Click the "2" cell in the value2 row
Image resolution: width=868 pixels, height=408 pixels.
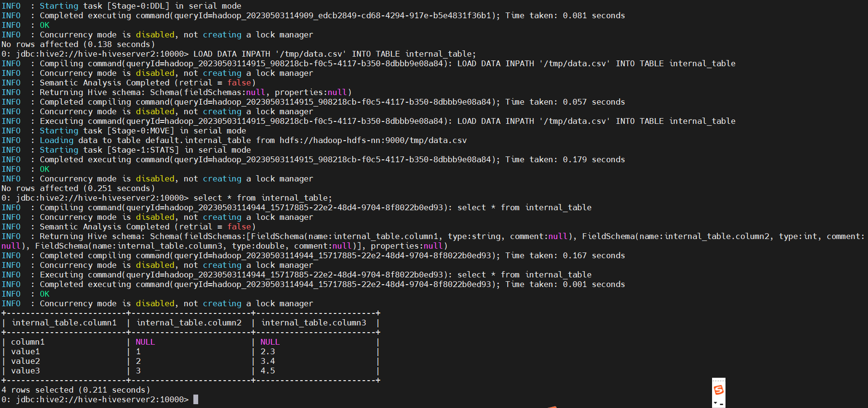coord(138,361)
